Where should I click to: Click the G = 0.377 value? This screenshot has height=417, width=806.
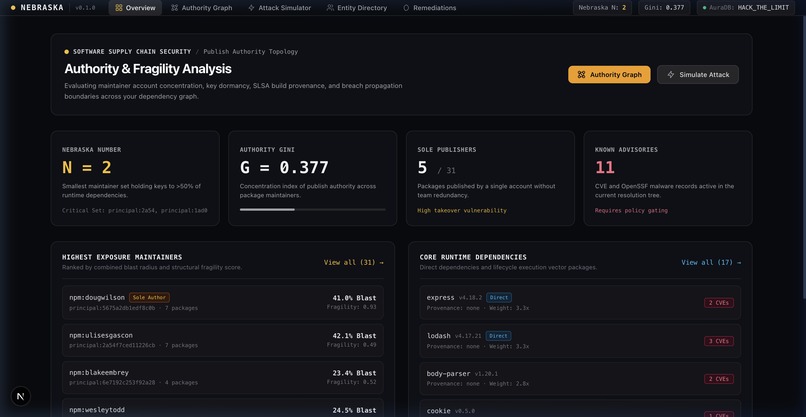(284, 168)
